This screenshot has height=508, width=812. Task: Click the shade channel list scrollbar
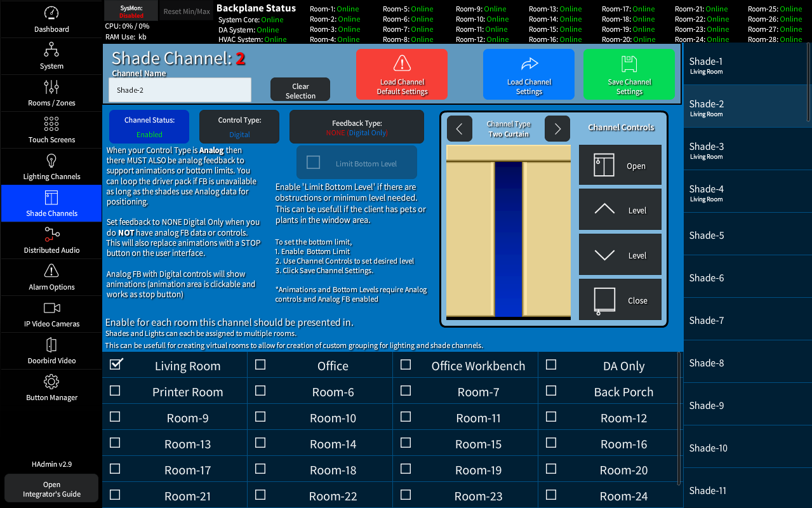click(809, 81)
